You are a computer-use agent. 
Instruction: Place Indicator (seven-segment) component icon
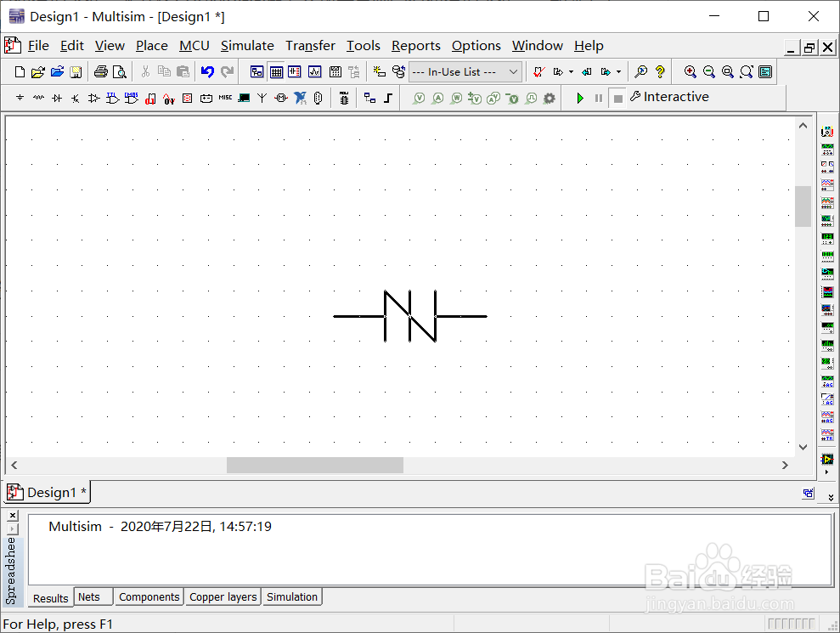point(188,98)
